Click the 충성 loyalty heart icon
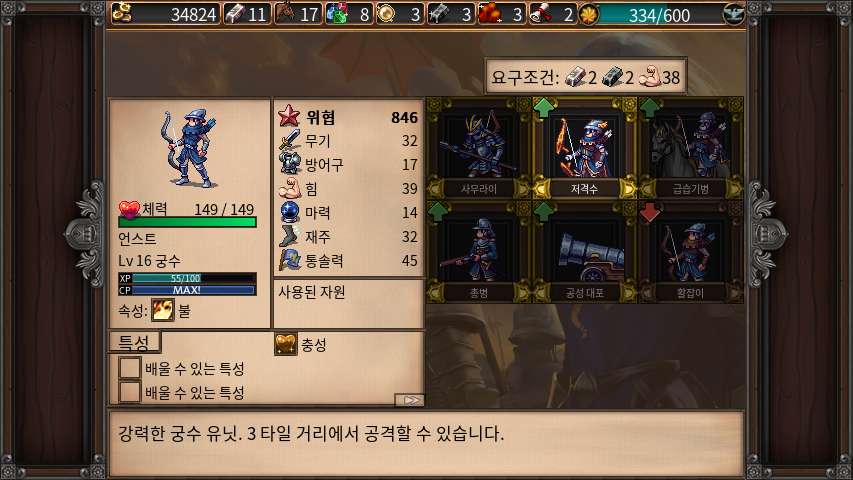Screen dimensions: 853x480 tap(286, 344)
